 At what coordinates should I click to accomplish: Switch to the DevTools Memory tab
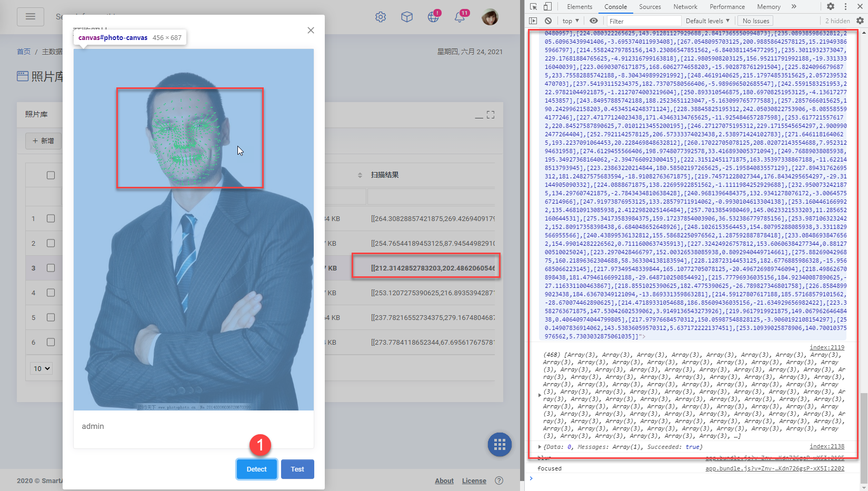point(769,7)
